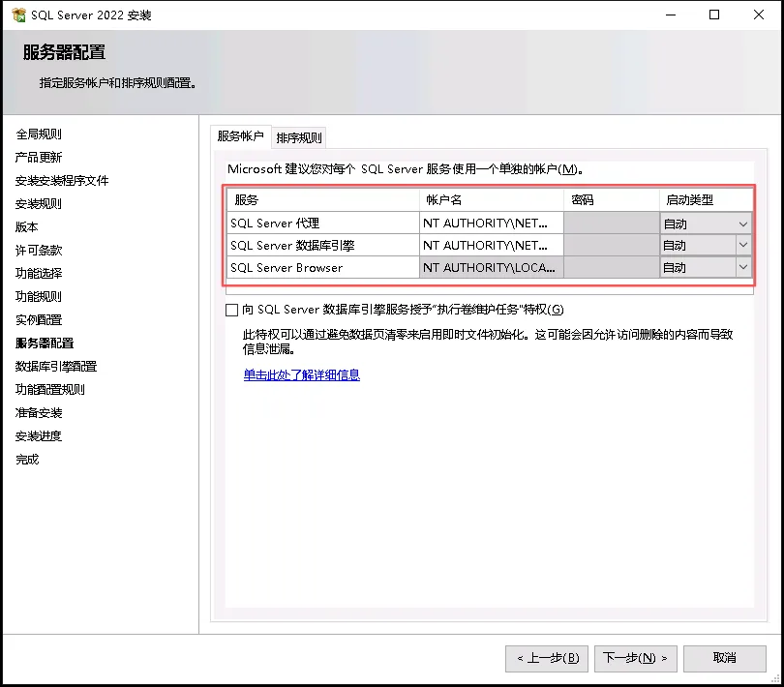The width and height of the screenshot is (784, 687).
Task: Click the 下一步 button
Action: 635,658
